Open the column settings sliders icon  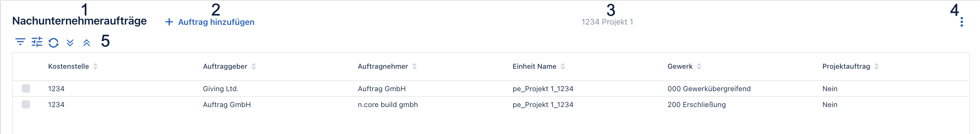coord(37,42)
